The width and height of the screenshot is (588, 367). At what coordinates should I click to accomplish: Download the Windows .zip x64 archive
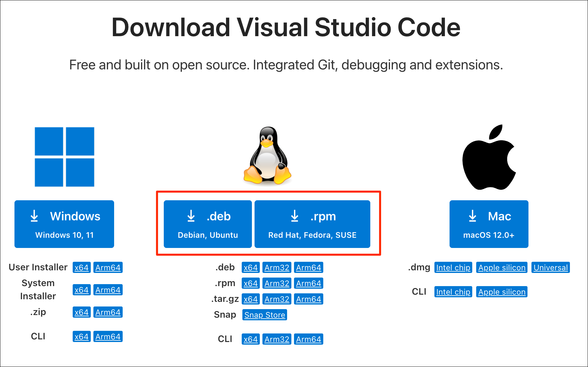pyautogui.click(x=82, y=312)
